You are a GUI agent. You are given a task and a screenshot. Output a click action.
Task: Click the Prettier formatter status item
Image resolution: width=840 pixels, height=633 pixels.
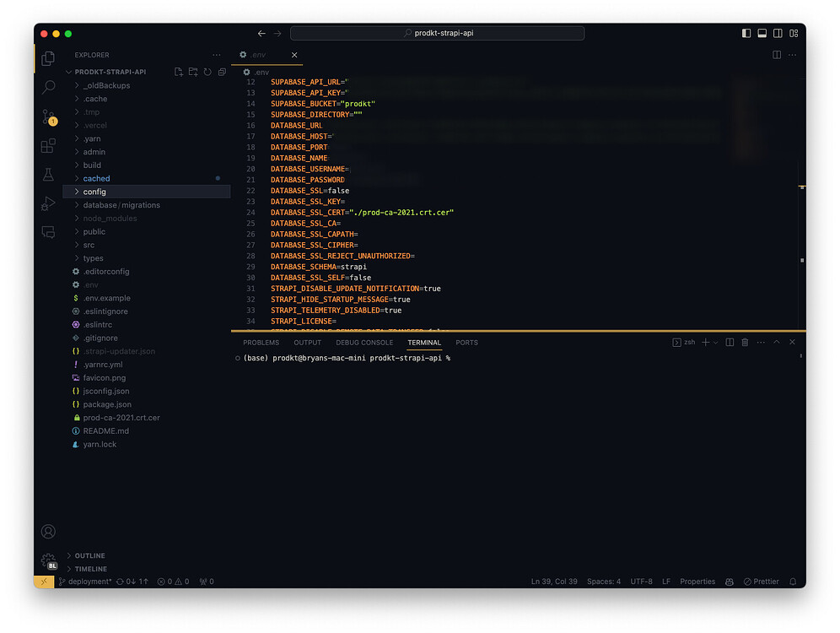762,582
